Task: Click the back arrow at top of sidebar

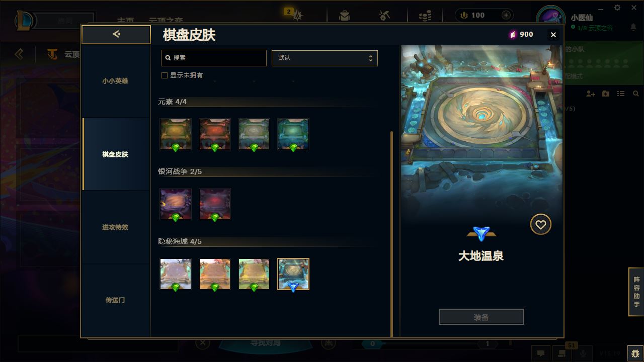Action: click(116, 34)
